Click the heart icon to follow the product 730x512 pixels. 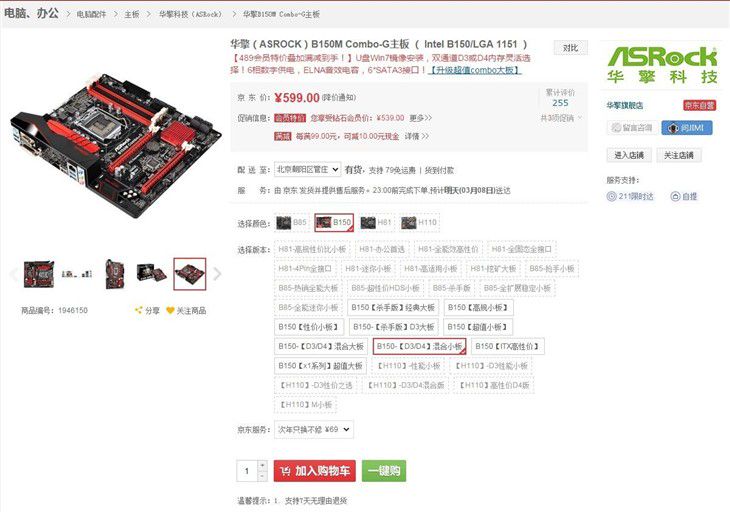[x=170, y=310]
